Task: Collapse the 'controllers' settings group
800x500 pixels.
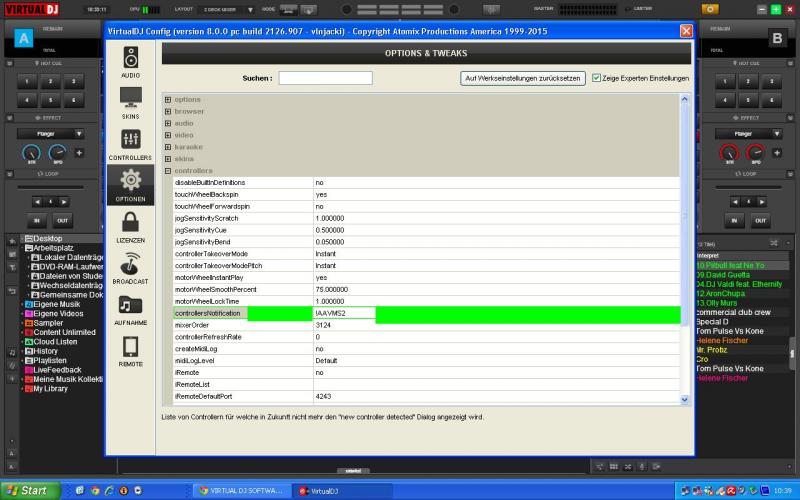Action: (x=168, y=171)
